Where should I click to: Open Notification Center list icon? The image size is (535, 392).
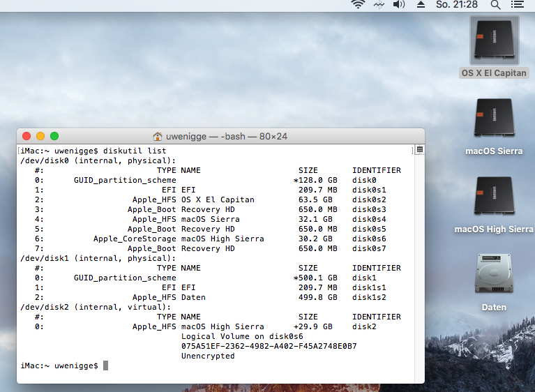click(x=517, y=5)
